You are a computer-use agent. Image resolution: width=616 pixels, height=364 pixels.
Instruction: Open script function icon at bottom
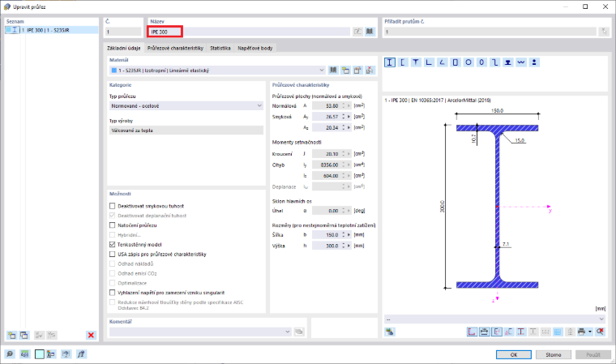click(81, 354)
